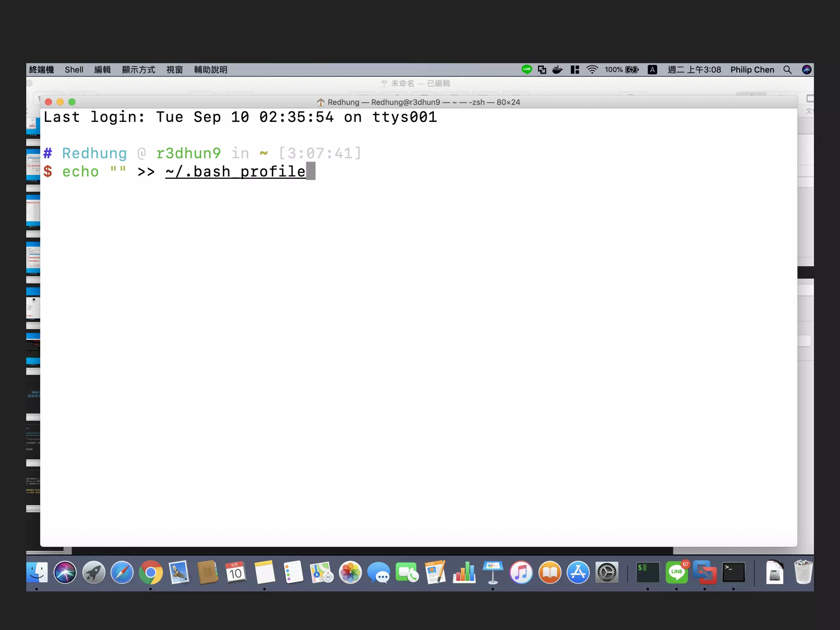Open Trash in the Dock
Image resolution: width=840 pixels, height=630 pixels.
pos(803,573)
